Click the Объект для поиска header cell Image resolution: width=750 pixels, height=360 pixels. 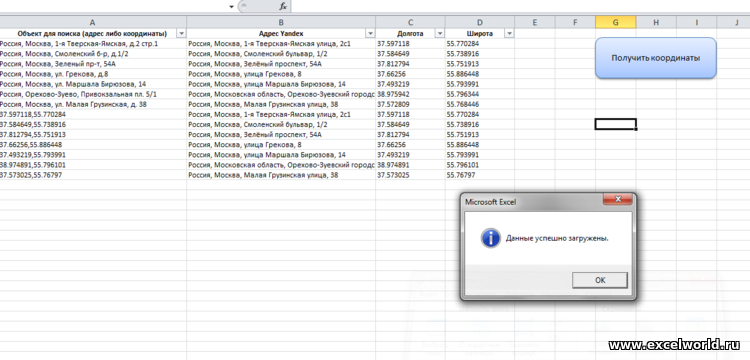[x=93, y=33]
